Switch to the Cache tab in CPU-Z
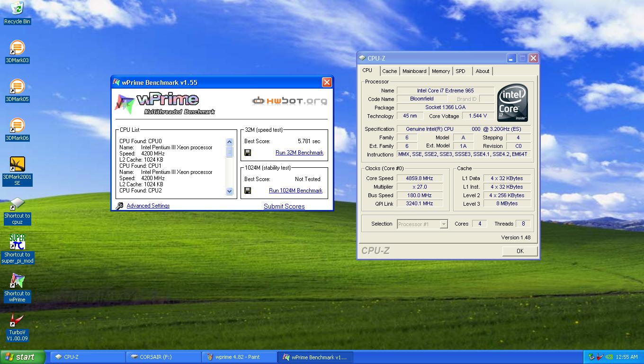Screen dimensions: 644x364 [390, 71]
